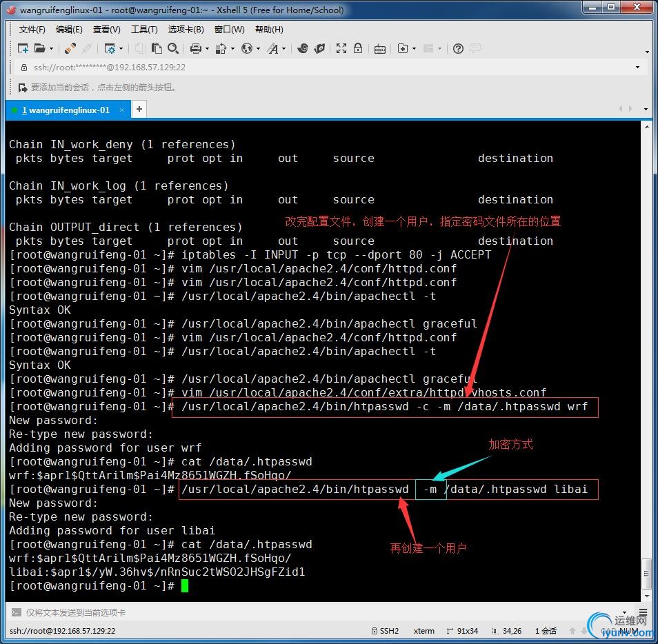Screen dimensions: 658x644
Task: Click '1 会话' in status bar
Action: 546,631
